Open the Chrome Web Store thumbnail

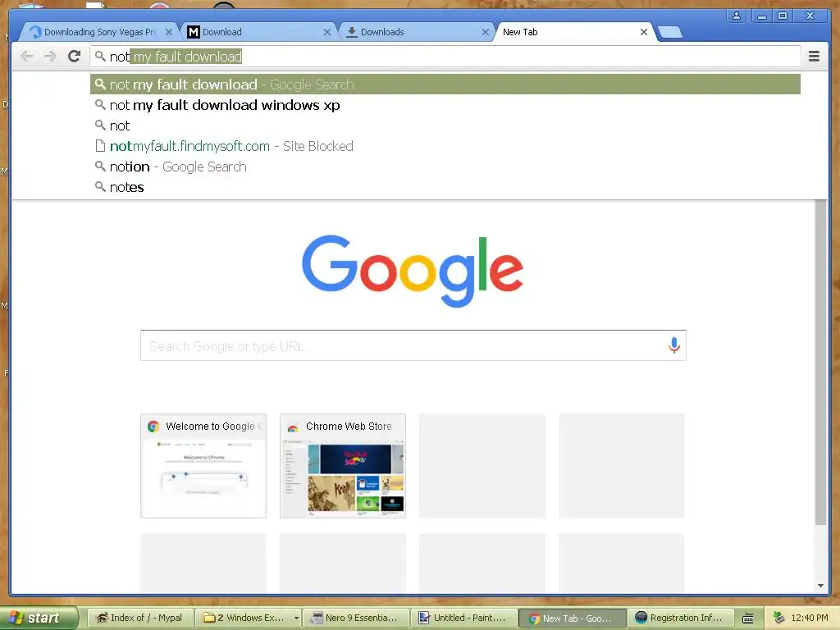pyautogui.click(x=343, y=466)
